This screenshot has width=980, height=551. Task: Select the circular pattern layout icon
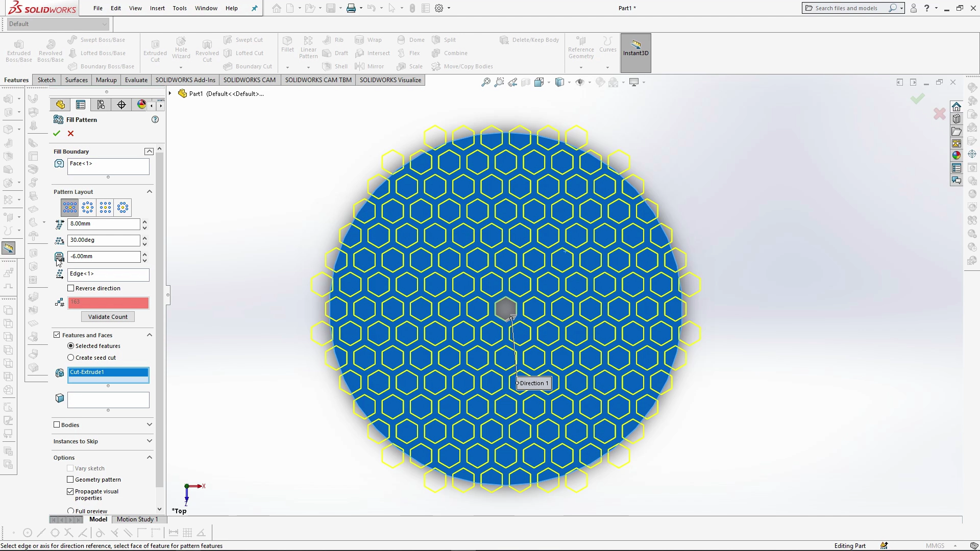pyautogui.click(x=88, y=207)
